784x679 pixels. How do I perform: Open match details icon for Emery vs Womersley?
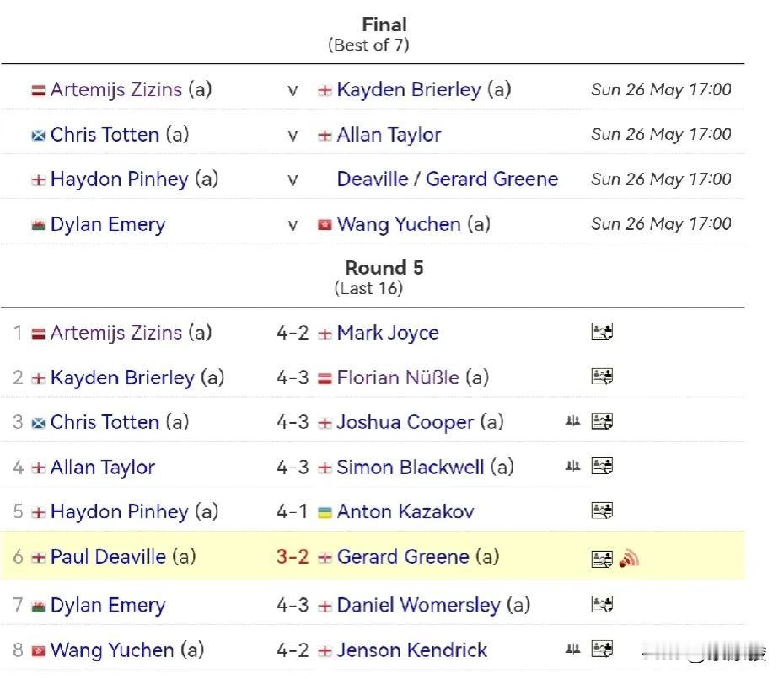click(x=602, y=605)
